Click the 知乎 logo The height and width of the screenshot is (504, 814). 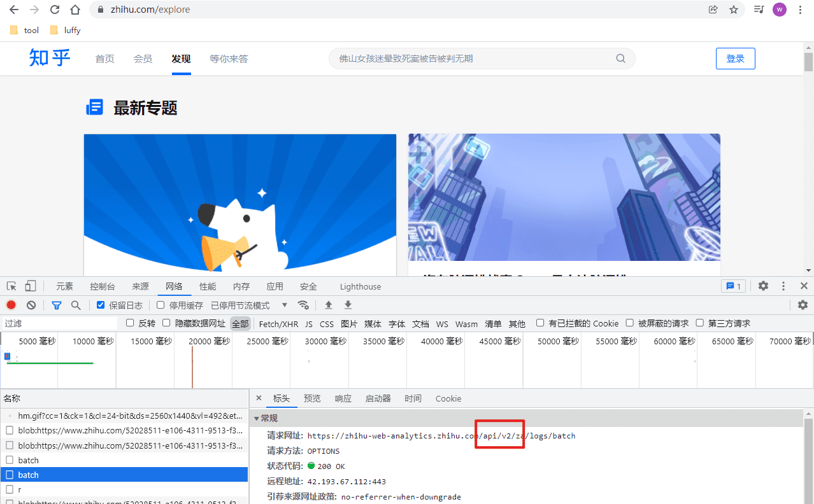50,58
